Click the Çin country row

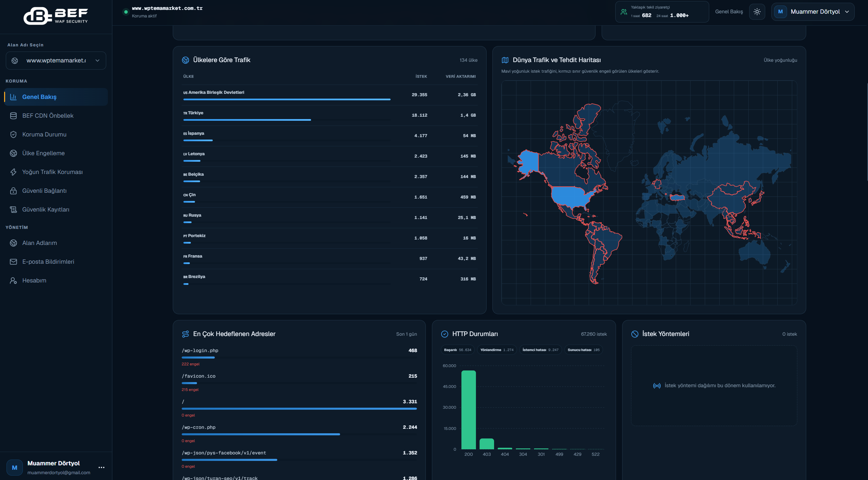click(330, 197)
